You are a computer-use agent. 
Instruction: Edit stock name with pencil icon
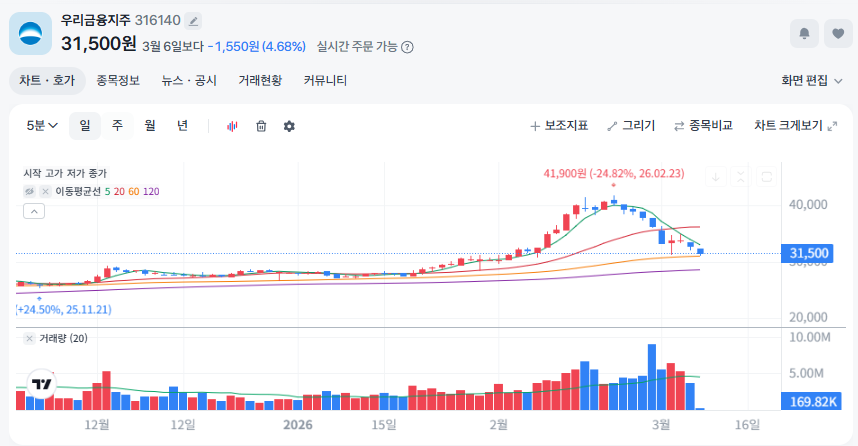[193, 21]
